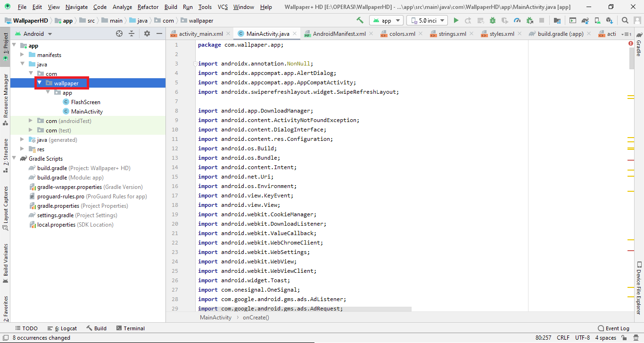Open the 5.0 inci device dropdown
This screenshot has height=343, width=644.
tap(428, 20)
